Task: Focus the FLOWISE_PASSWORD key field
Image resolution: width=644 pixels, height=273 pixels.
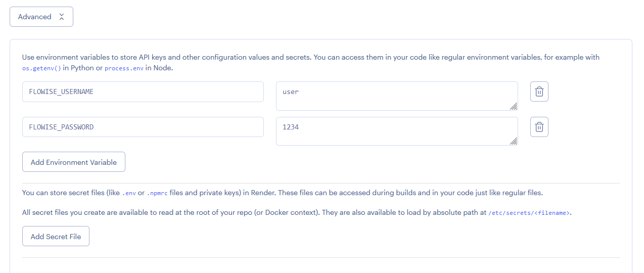Action: [143, 127]
